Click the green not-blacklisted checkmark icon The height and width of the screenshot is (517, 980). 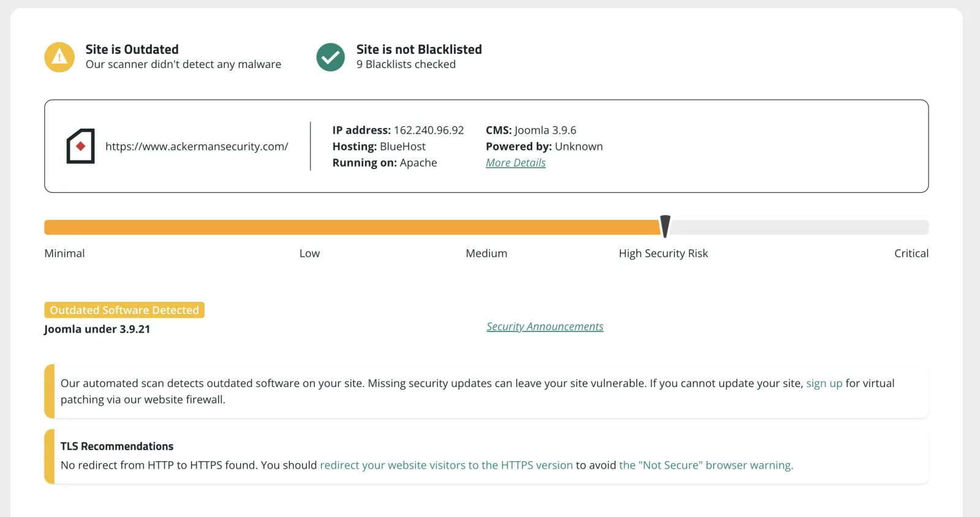[331, 57]
